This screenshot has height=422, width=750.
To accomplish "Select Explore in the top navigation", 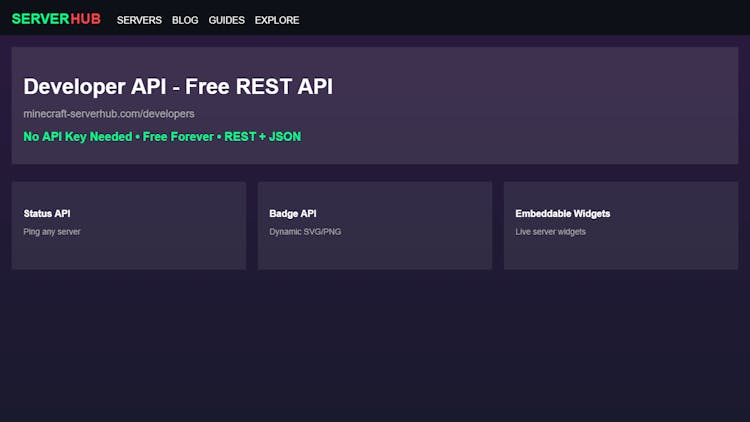I will pyautogui.click(x=277, y=20).
